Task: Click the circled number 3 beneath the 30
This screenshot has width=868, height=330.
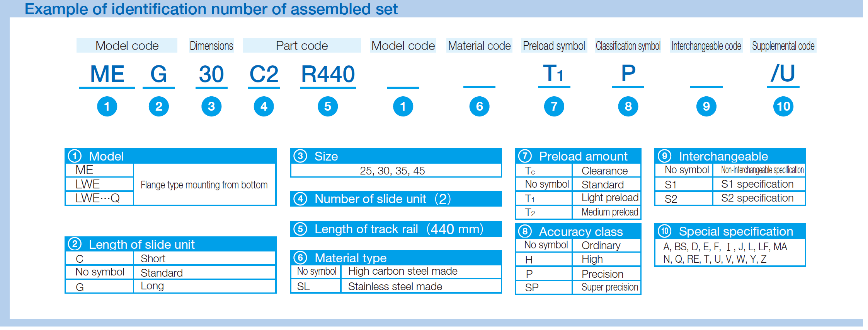Action: [211, 106]
